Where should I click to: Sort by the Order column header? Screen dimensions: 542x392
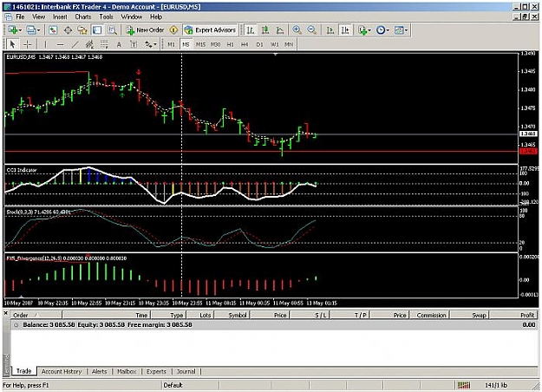[x=36, y=315]
